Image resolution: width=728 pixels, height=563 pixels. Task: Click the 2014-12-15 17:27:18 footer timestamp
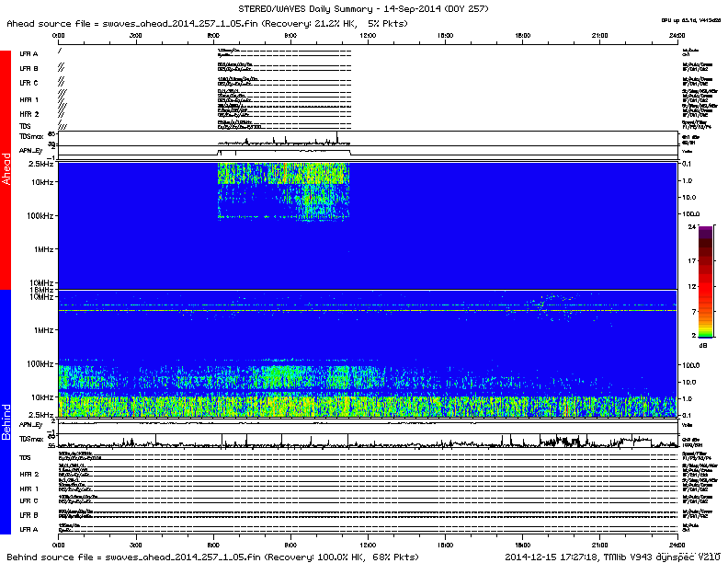pos(552,557)
